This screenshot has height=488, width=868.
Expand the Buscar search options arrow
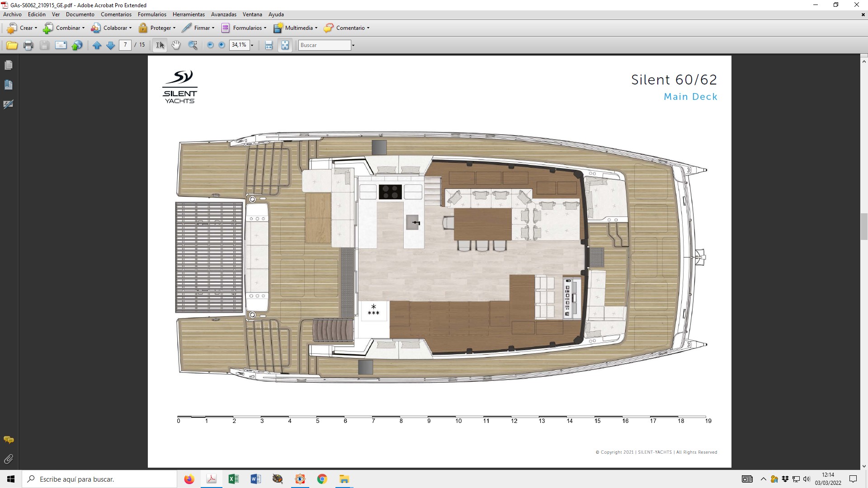[x=353, y=45]
